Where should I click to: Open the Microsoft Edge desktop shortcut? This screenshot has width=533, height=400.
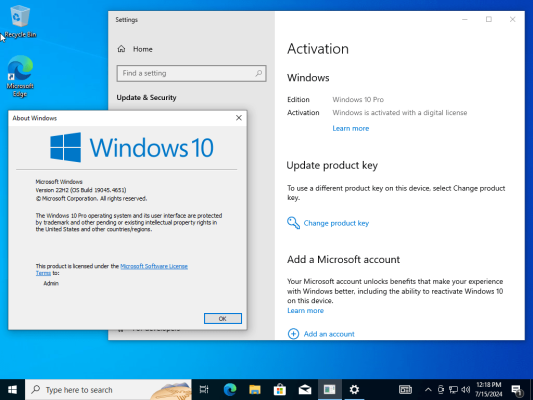tap(20, 76)
